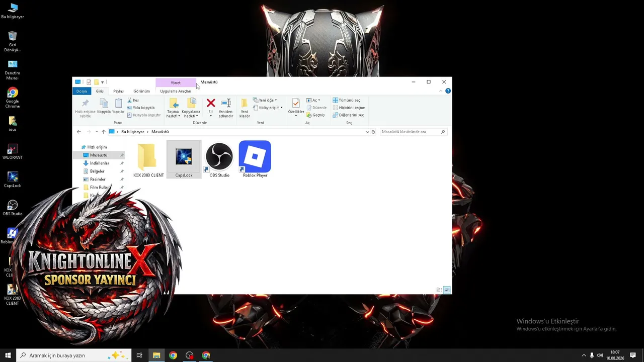
Task: Click the OBS Studio desktop icon
Action: (x=13, y=208)
